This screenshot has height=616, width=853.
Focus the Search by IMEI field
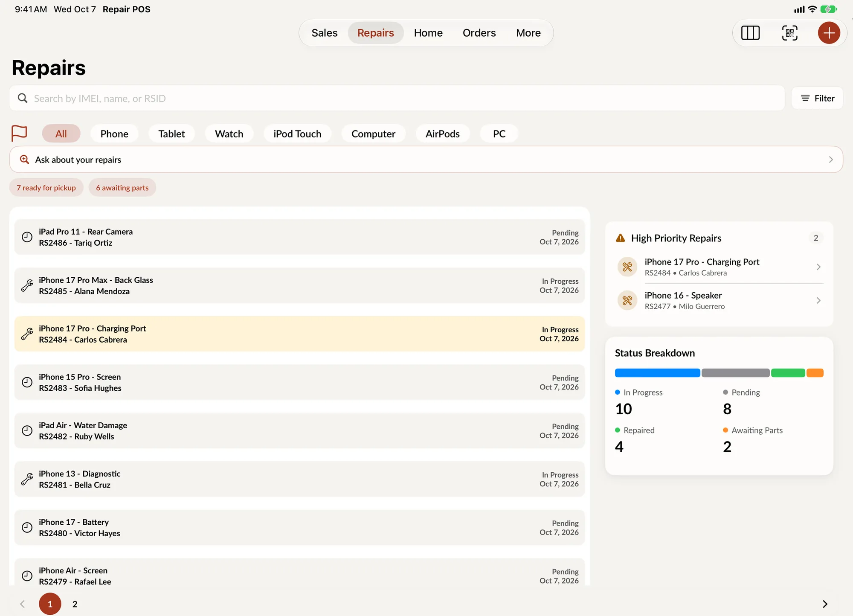397,99
